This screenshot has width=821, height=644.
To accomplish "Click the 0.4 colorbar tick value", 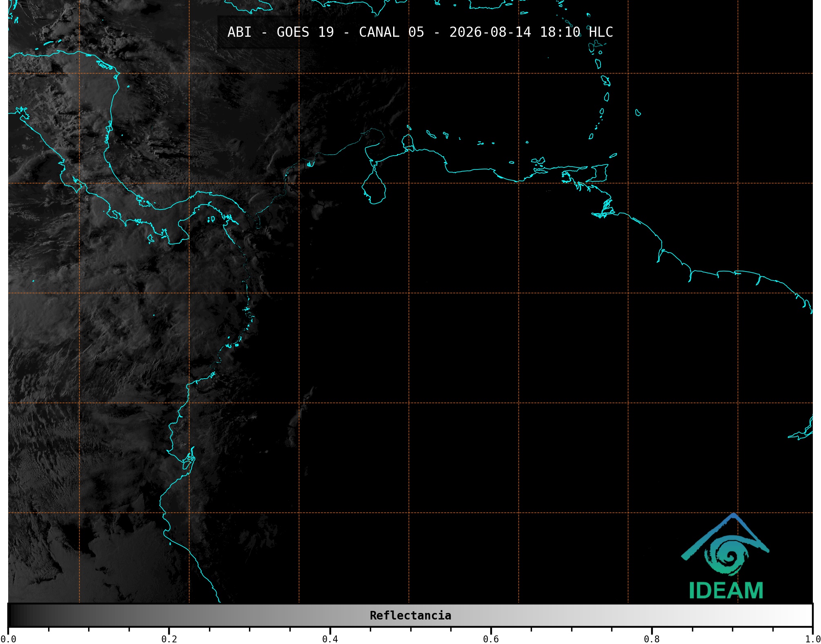I will (330, 639).
